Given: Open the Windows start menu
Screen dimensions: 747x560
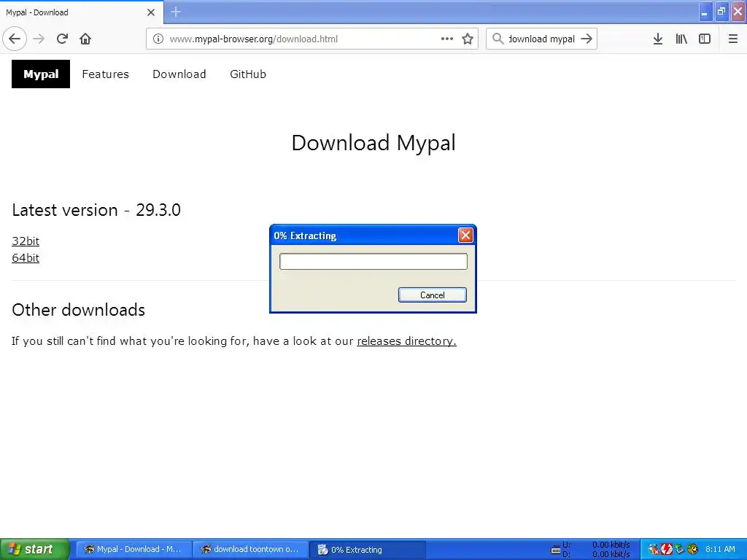Looking at the screenshot, I should [x=35, y=549].
